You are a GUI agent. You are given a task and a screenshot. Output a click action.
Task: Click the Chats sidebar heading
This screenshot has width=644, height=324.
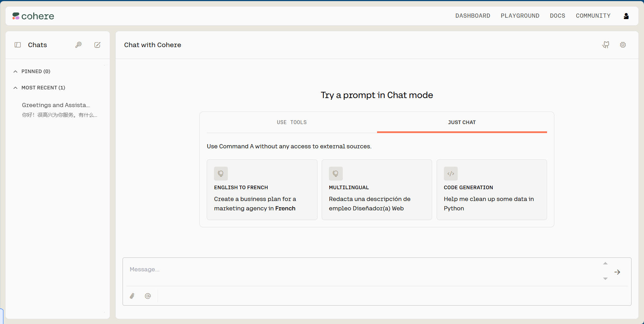tap(37, 45)
